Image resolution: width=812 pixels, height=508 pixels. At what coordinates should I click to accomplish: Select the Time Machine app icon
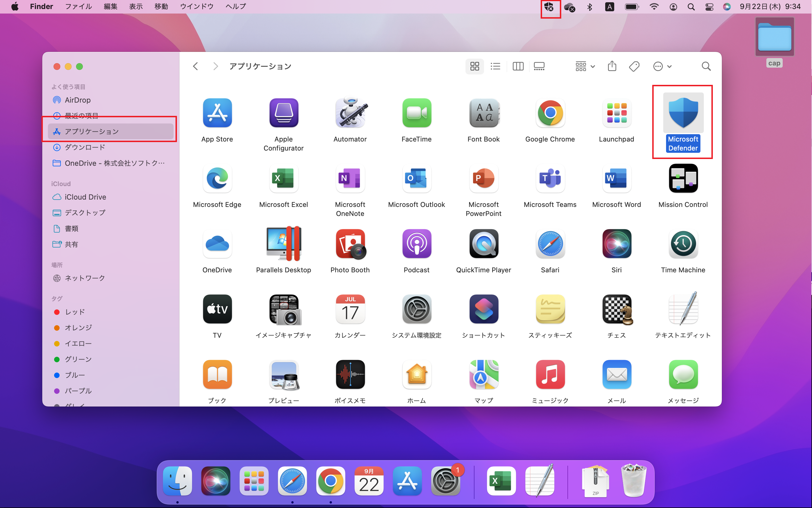click(683, 244)
